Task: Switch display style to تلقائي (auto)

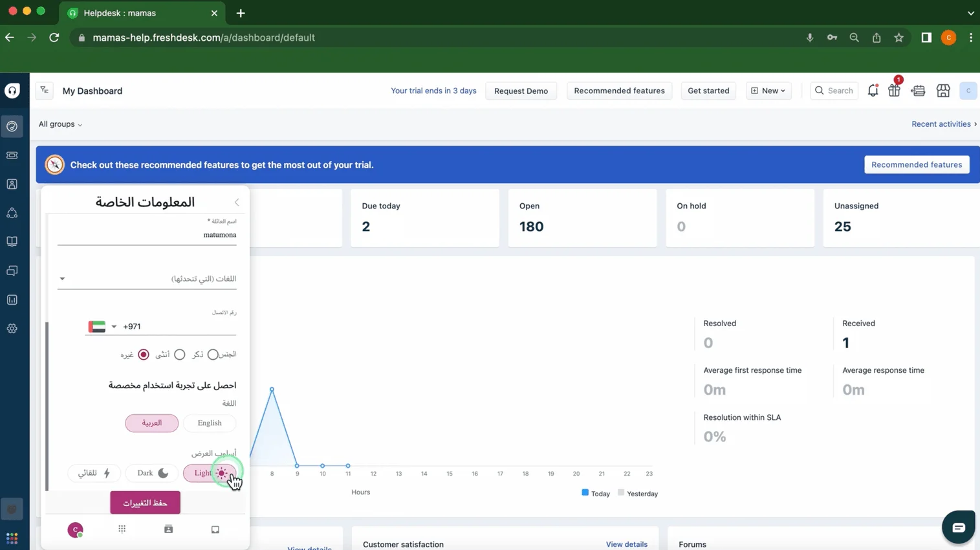Action: (94, 473)
